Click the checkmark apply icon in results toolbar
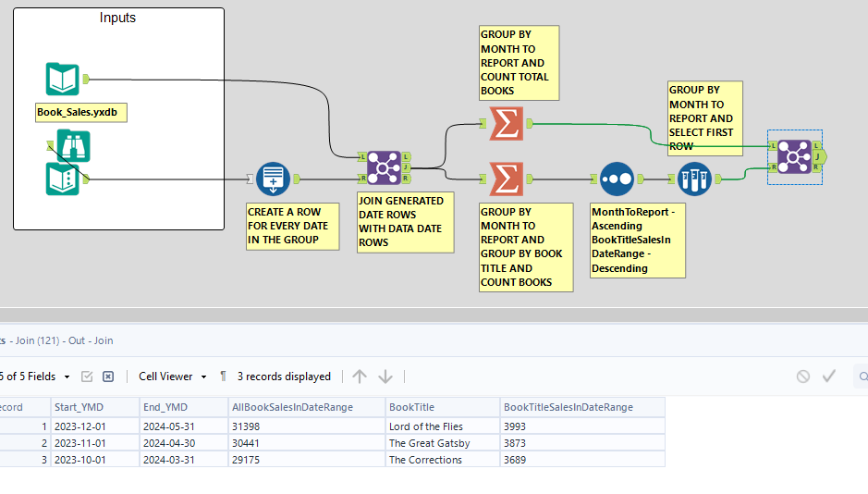The height and width of the screenshot is (494, 868). 829,377
